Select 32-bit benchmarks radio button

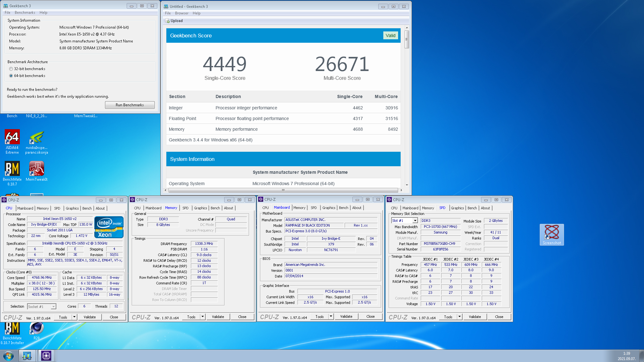click(11, 69)
